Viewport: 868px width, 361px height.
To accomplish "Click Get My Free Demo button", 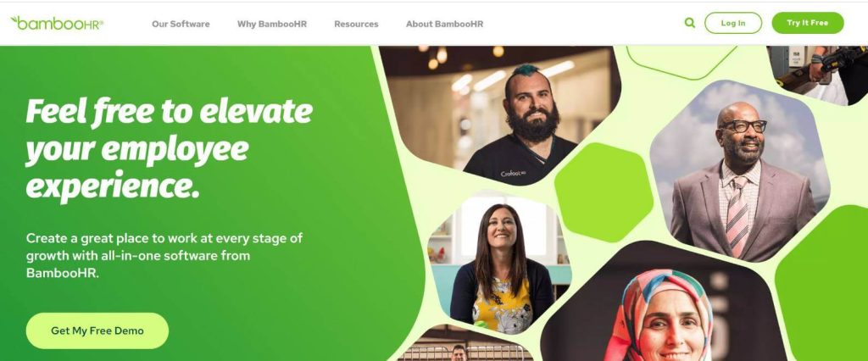I will (x=97, y=330).
